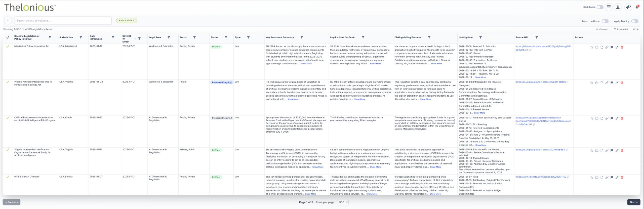
Task: Delete the CMS-AI Procurement Modernisation row
Action: coord(622,118)
